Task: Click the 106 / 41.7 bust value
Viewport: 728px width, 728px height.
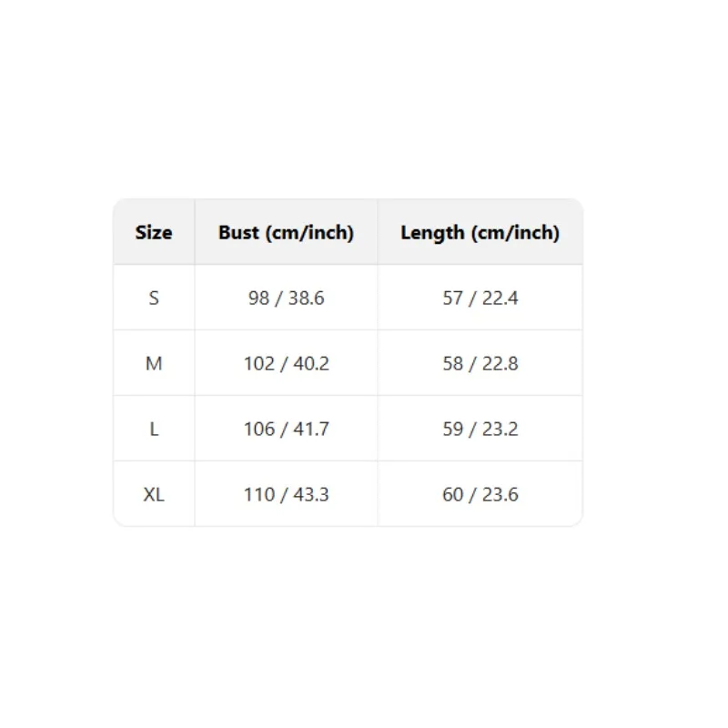Action: [x=287, y=429]
